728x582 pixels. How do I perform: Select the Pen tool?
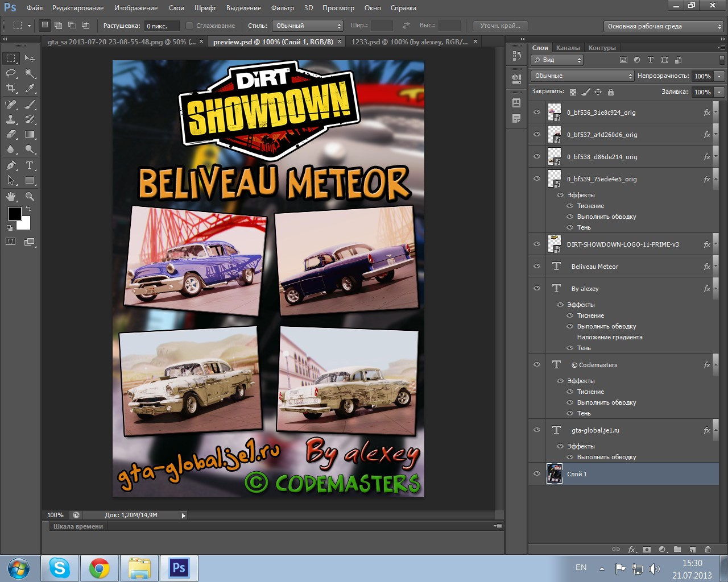point(11,165)
